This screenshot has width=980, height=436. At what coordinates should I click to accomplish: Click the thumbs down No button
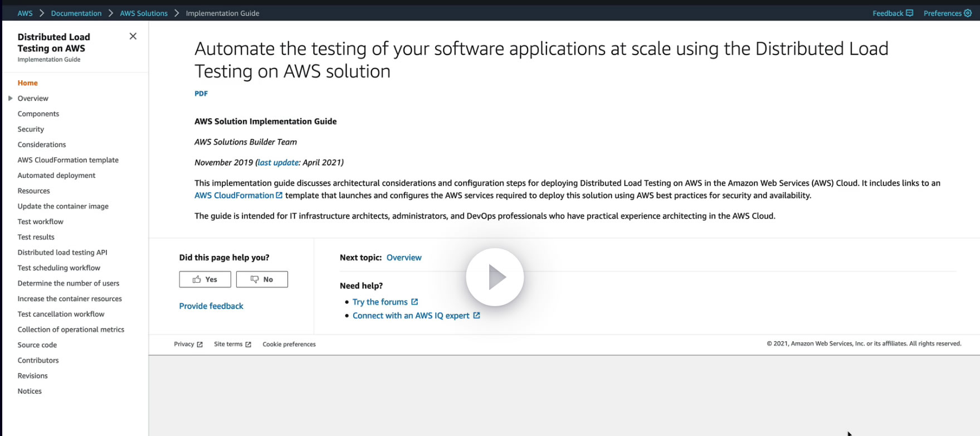262,279
